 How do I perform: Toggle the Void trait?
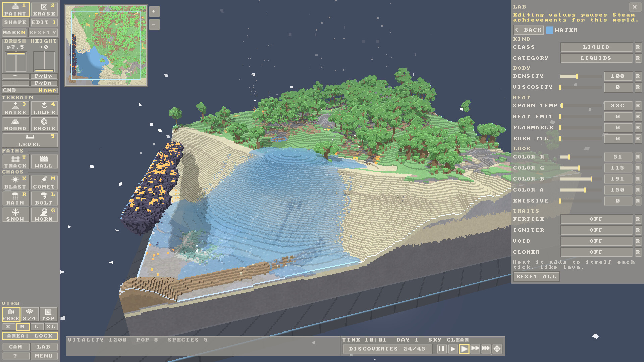point(596,241)
